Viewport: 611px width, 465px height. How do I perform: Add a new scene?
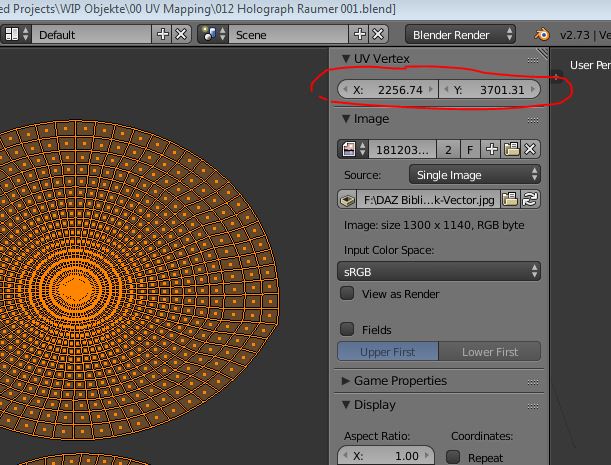pyautogui.click(x=359, y=34)
